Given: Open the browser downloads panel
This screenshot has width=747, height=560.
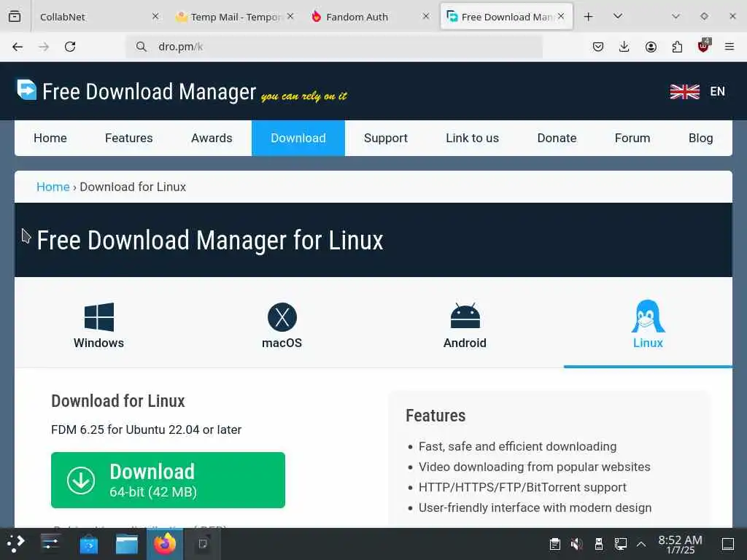Looking at the screenshot, I should (624, 47).
